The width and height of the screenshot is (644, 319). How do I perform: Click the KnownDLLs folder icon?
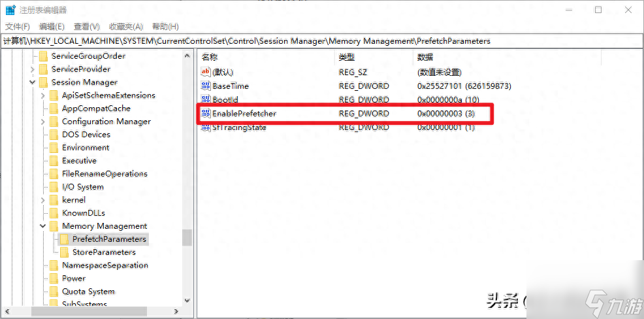(54, 213)
